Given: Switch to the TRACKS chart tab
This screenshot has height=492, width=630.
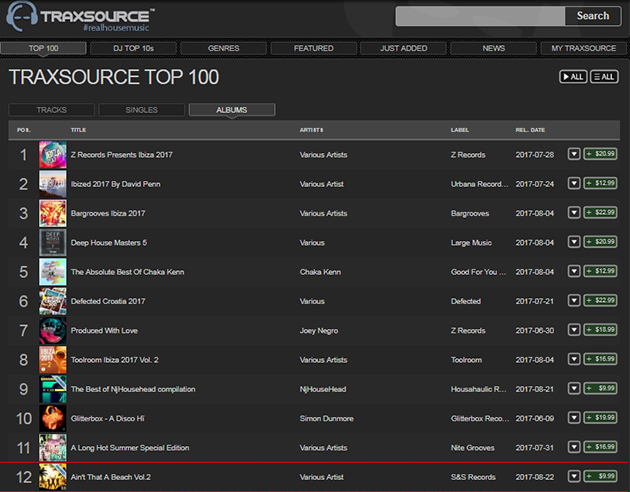Looking at the screenshot, I should 51,110.
